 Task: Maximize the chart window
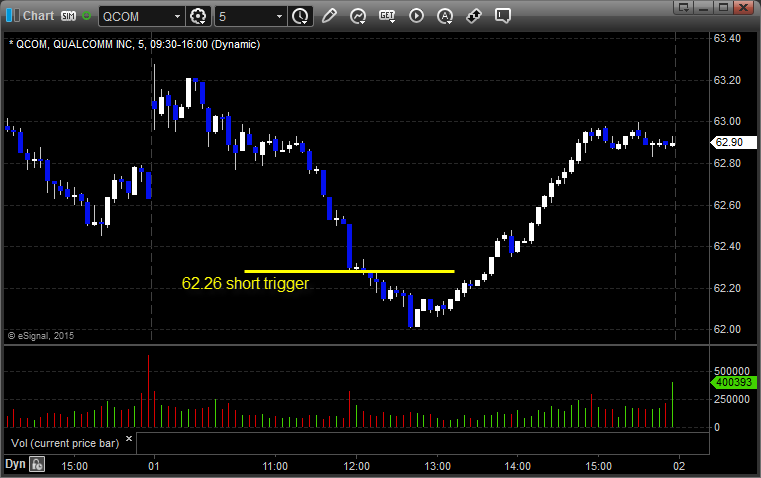pyautogui.click(x=723, y=7)
